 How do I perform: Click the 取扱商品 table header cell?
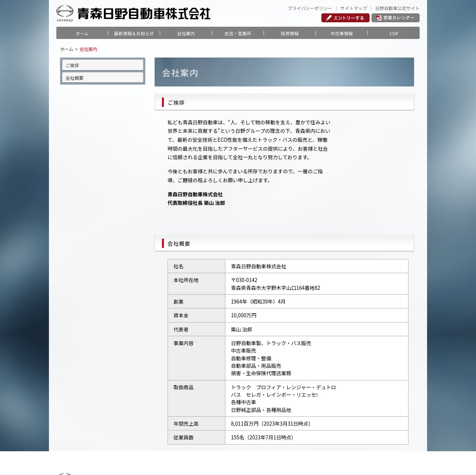tap(196, 398)
